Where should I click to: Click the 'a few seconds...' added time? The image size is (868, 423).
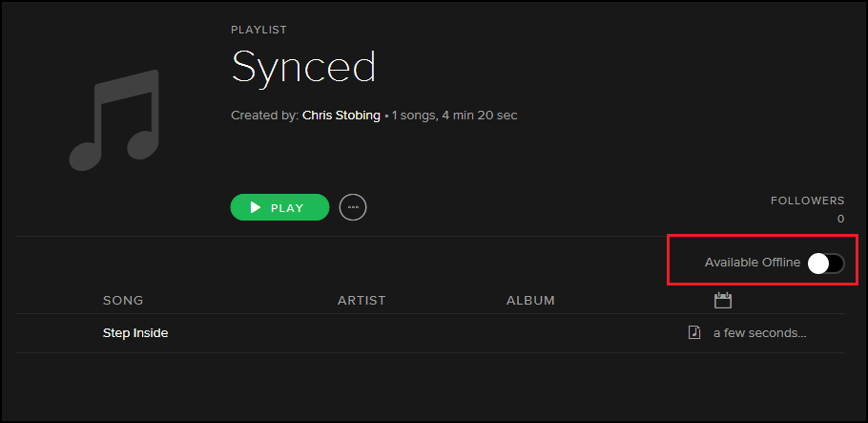[759, 333]
